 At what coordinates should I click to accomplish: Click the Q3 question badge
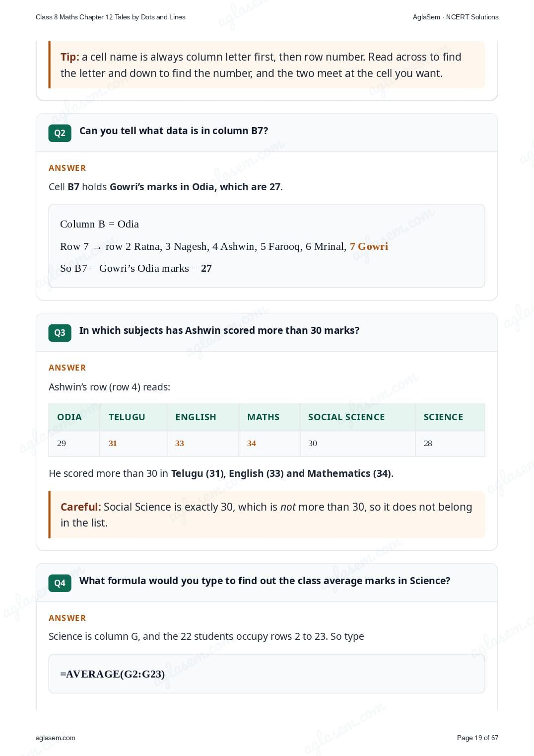tap(60, 332)
